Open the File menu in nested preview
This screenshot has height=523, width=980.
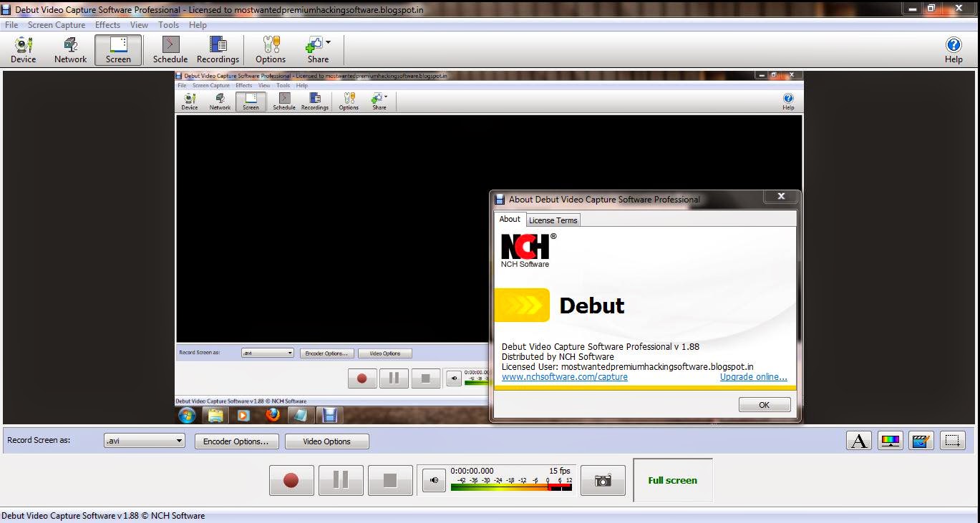point(182,86)
